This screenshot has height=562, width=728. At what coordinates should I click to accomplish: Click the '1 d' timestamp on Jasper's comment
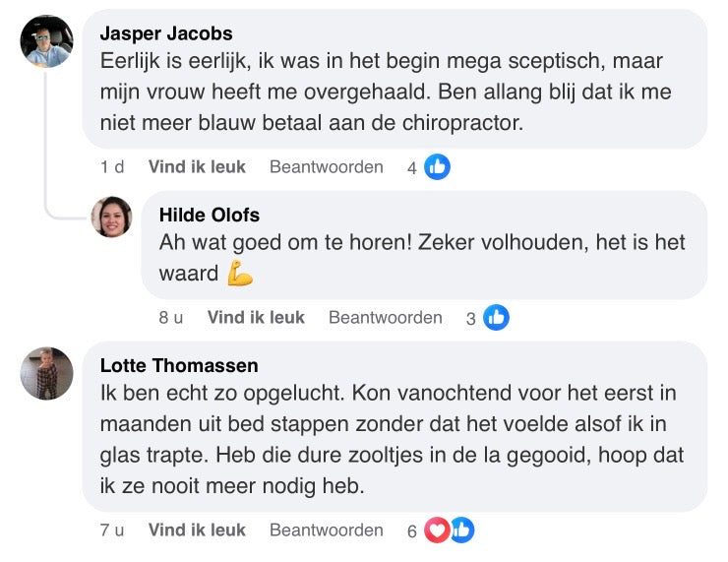tap(112, 167)
